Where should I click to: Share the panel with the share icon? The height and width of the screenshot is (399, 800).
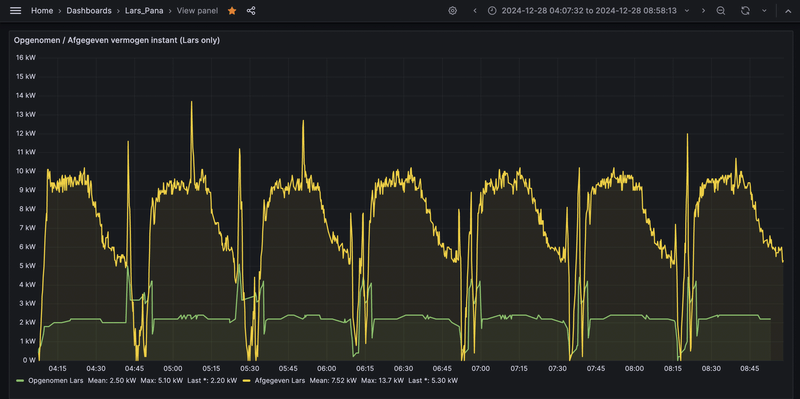pyautogui.click(x=251, y=11)
